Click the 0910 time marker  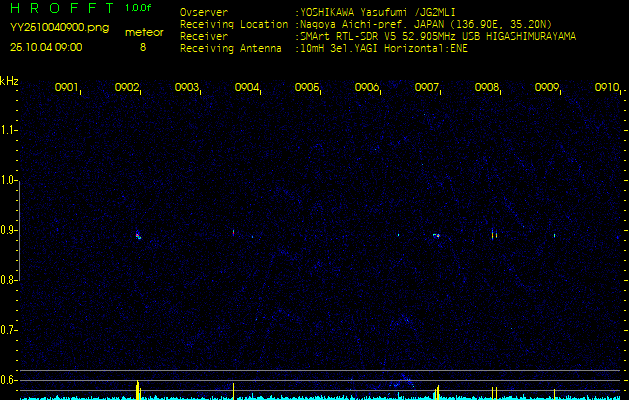(607, 88)
